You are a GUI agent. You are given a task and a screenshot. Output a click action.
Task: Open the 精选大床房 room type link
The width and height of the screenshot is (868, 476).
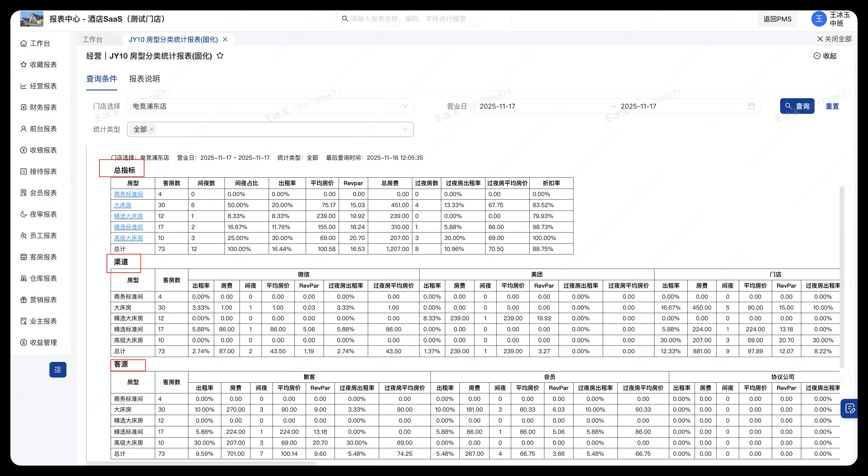coord(128,216)
